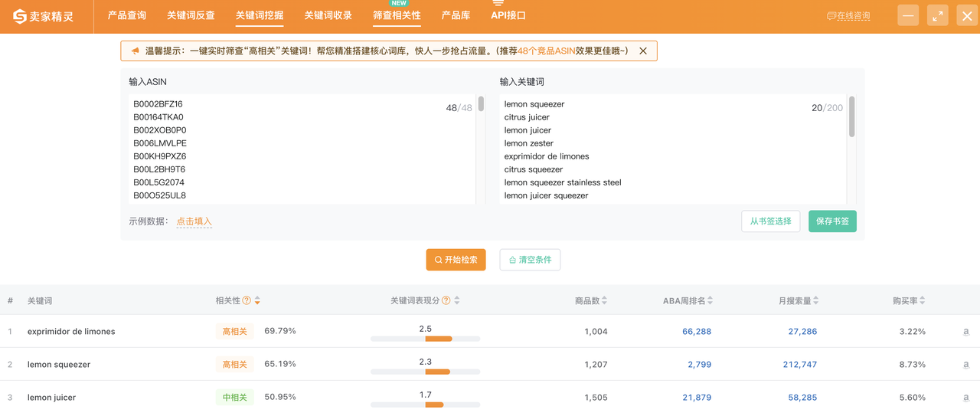Screen dimensions: 980x413
Task: Open Amazon icon for lemon squeezer row
Action: point(966,365)
